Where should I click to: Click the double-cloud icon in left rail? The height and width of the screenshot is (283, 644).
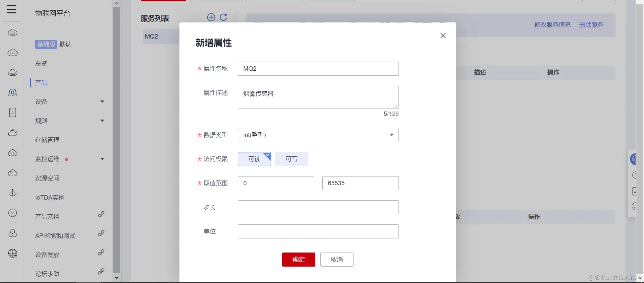coord(13,133)
